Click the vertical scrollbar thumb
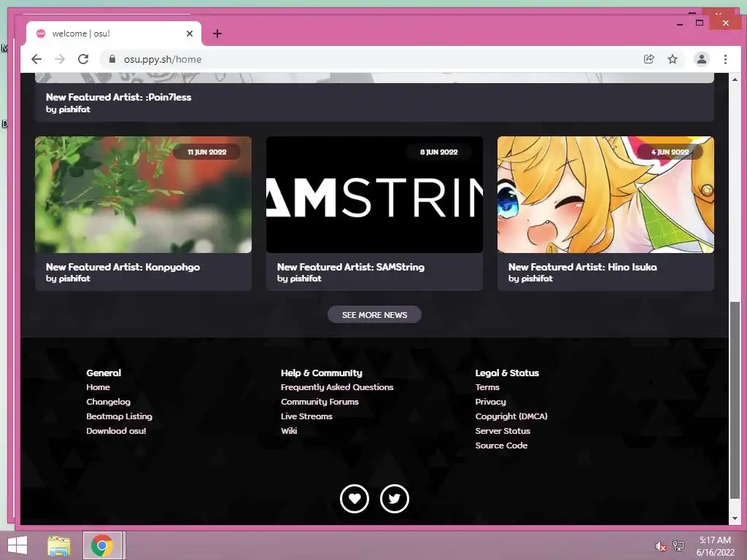Viewport: 747px width, 560px height. point(735,400)
